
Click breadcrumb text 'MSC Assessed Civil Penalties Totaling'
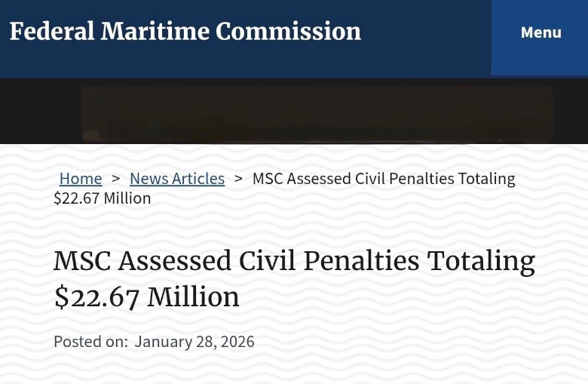tap(383, 179)
